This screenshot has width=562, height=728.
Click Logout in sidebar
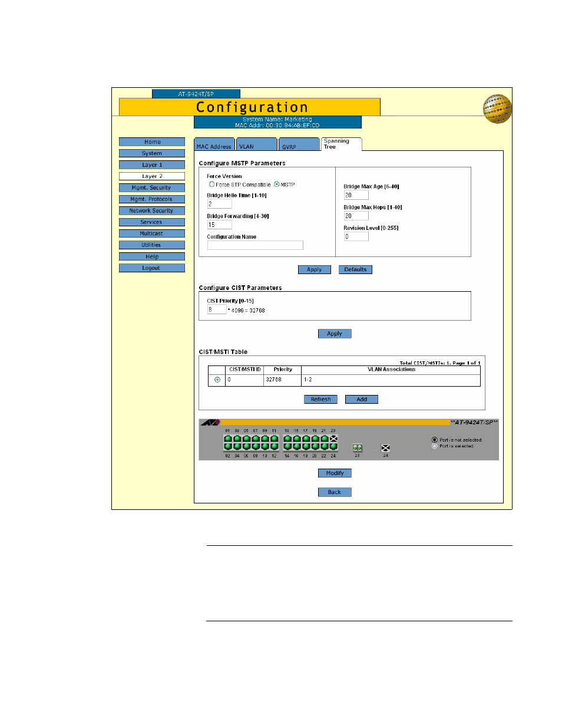(152, 268)
